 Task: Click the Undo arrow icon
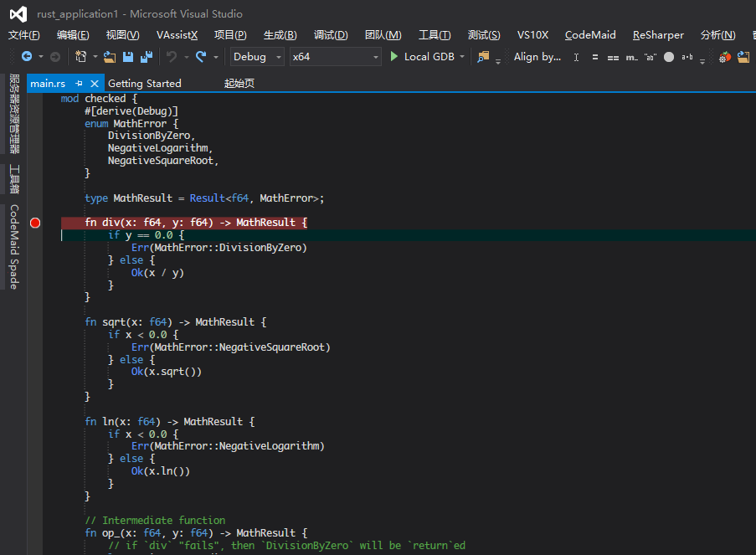[172, 57]
